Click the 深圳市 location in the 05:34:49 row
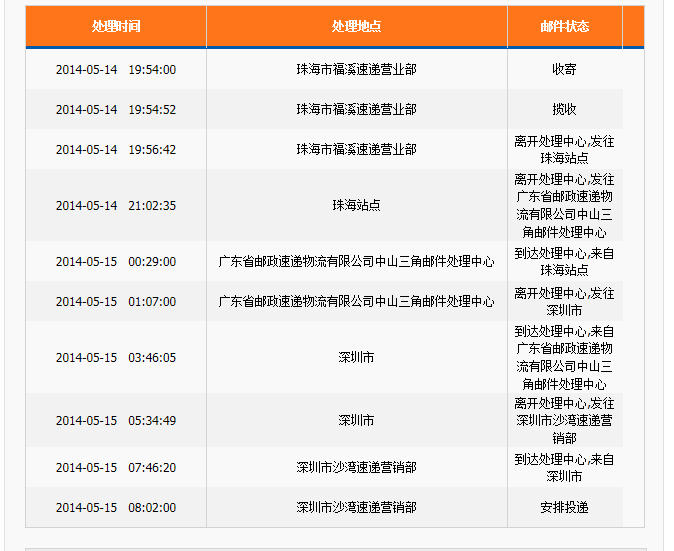The height and width of the screenshot is (551, 674). 356,420
